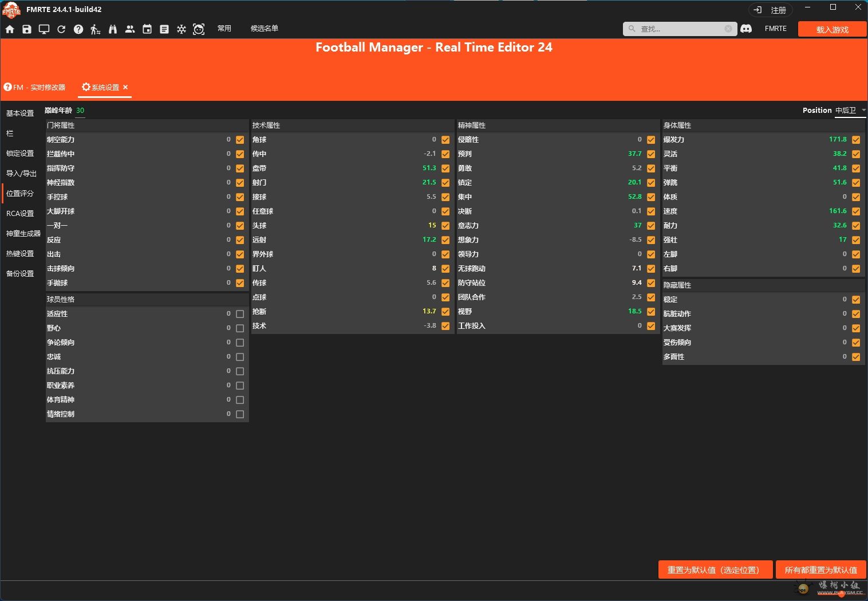
Task: Uncheck the 爆发力 checkbox
Action: pos(856,140)
